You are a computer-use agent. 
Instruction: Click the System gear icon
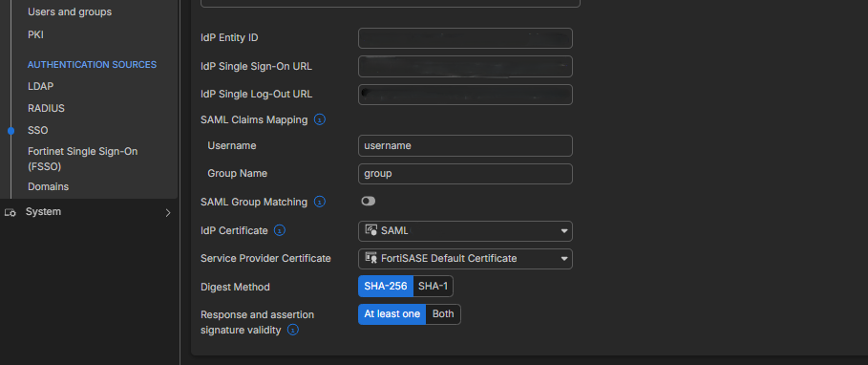pyautogui.click(x=10, y=213)
